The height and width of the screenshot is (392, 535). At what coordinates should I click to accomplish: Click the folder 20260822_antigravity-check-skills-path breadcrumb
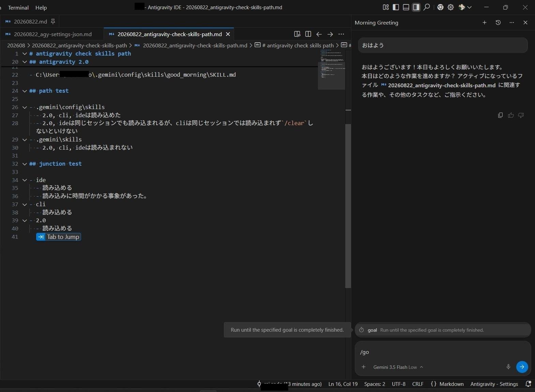pos(79,45)
